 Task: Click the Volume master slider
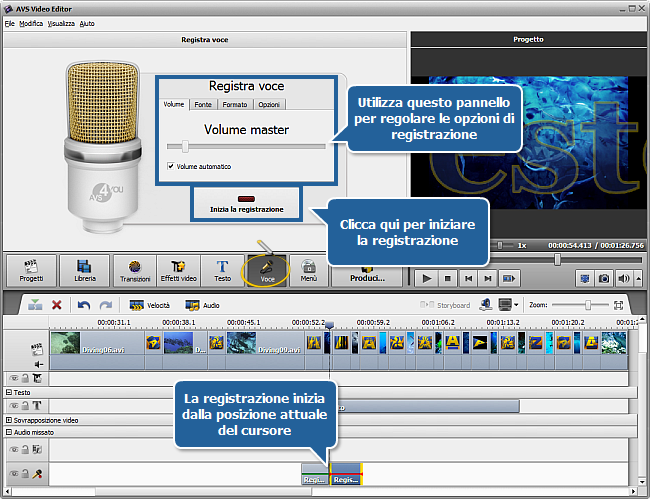(x=245, y=146)
